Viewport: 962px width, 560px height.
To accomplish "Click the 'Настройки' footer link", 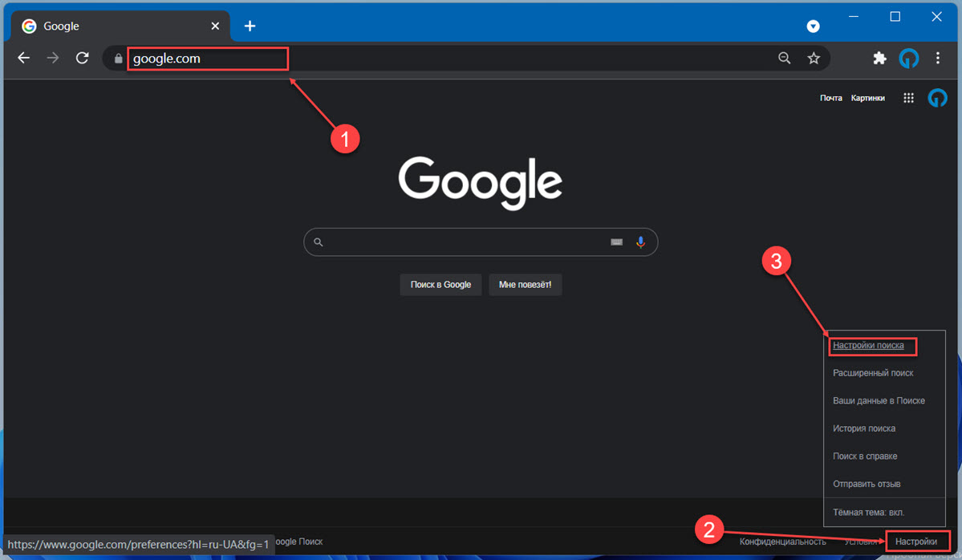I will [916, 542].
